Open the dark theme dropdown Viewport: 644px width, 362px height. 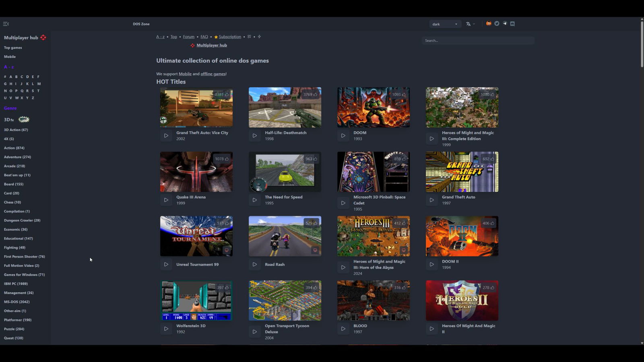[445, 24]
